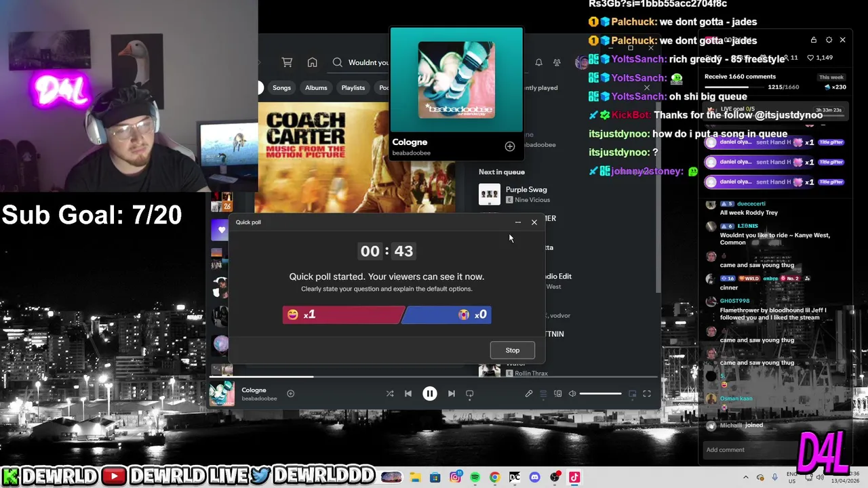Open File Explorer from the taskbar

pos(415,477)
